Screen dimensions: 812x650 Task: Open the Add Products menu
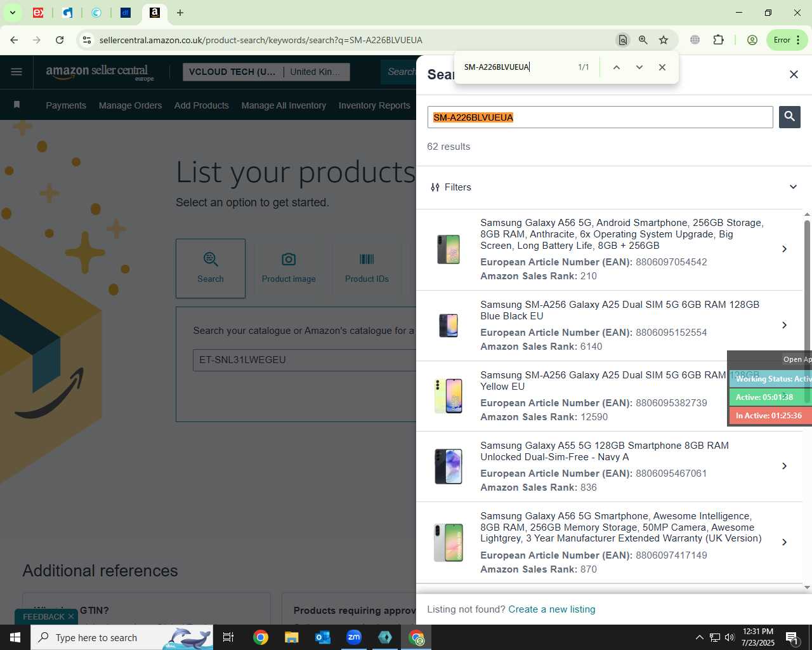coord(202,105)
